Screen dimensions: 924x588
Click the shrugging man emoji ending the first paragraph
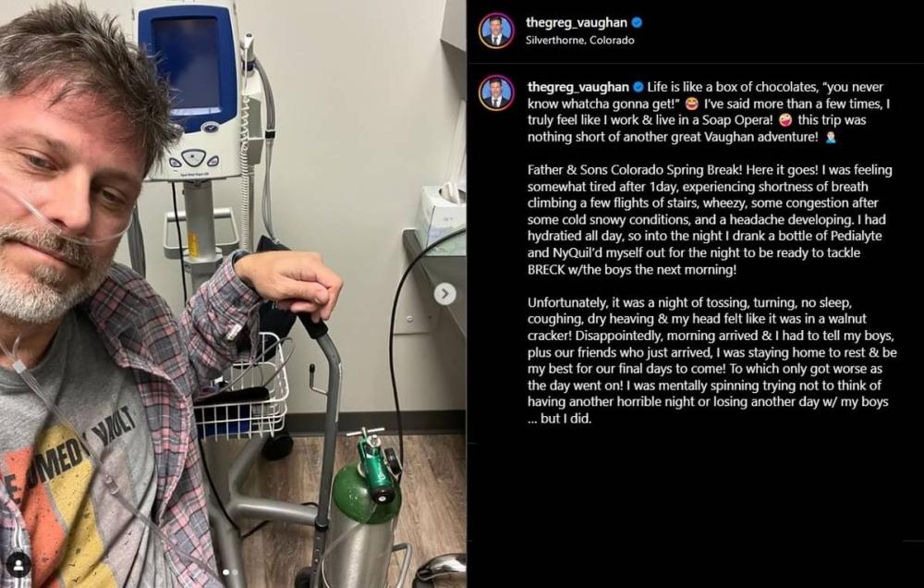pos(831,138)
